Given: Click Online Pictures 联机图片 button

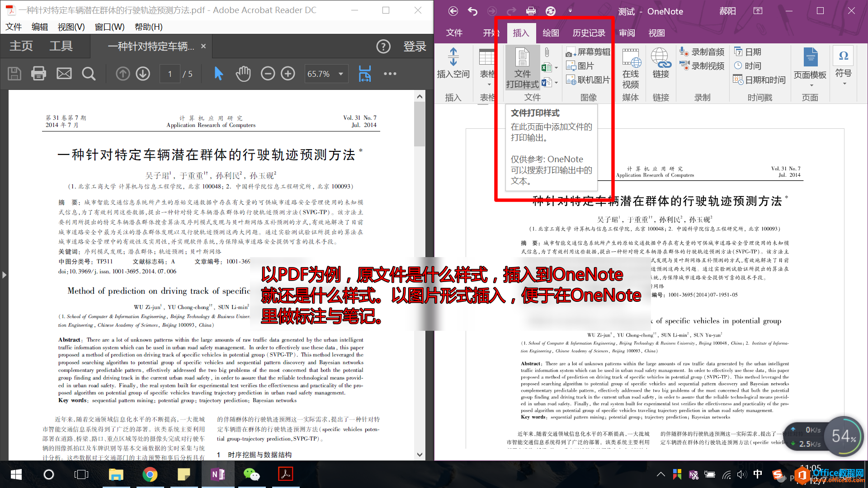Looking at the screenshot, I should click(588, 80).
